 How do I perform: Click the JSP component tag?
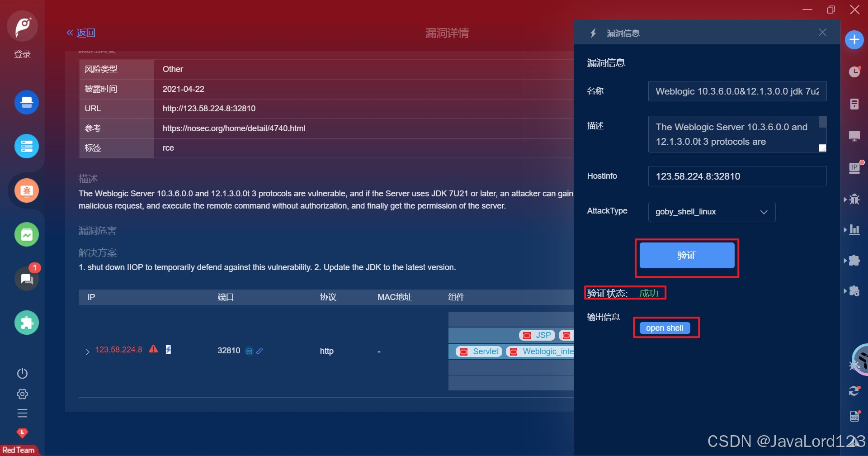coord(537,335)
